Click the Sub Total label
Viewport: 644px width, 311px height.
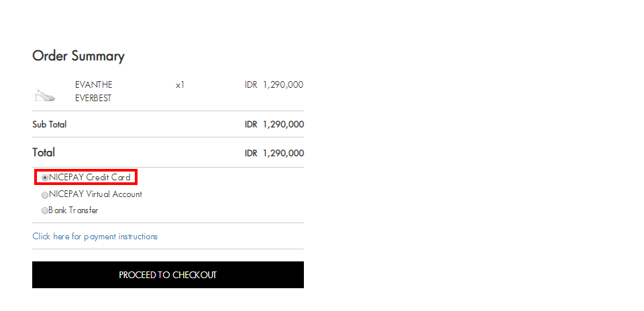coord(49,124)
